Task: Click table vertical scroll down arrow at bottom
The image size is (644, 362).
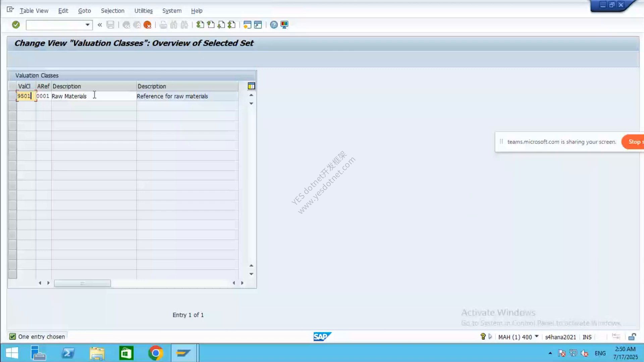Action: click(251, 274)
